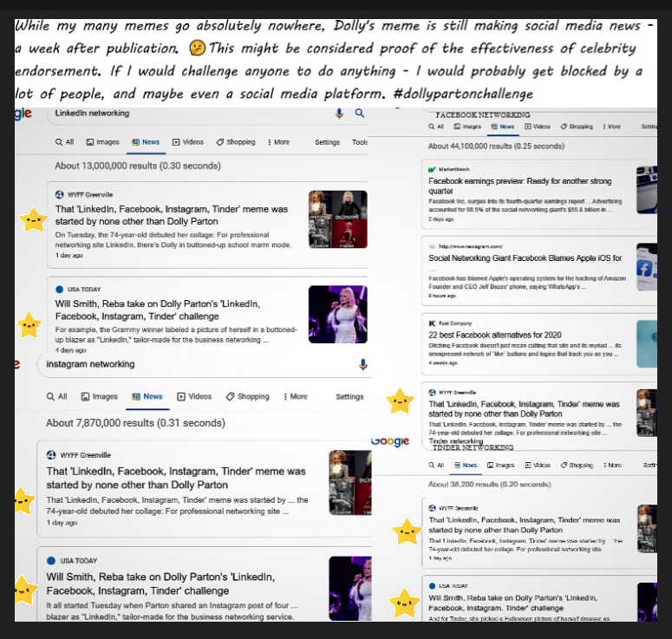Click the microphone icon in LinkedIn networking search
The image size is (672, 639).
click(339, 113)
